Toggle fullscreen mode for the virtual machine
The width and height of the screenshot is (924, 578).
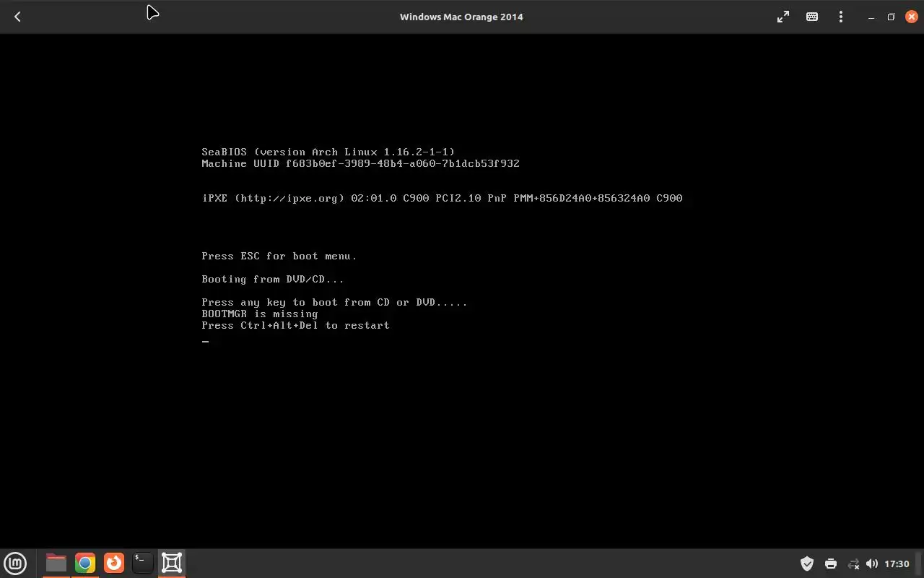(x=783, y=17)
